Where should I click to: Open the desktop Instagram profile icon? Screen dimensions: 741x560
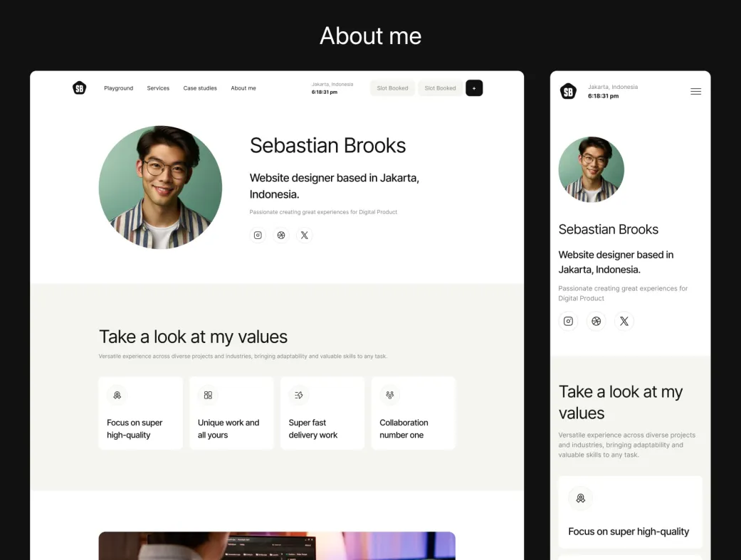[x=258, y=236]
